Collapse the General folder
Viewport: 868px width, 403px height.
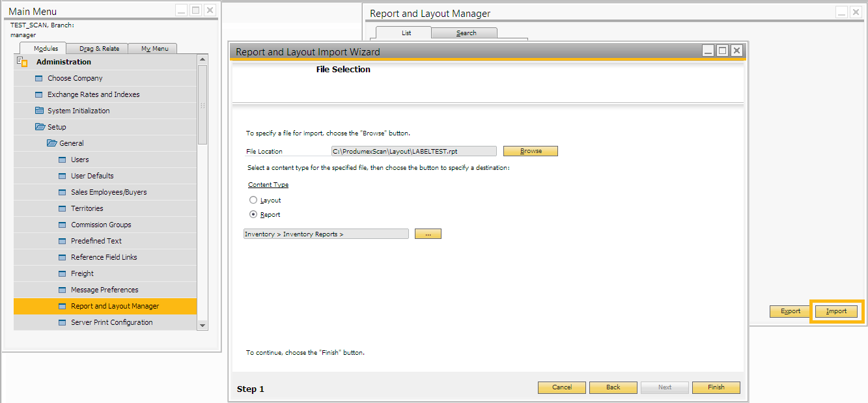click(51, 143)
